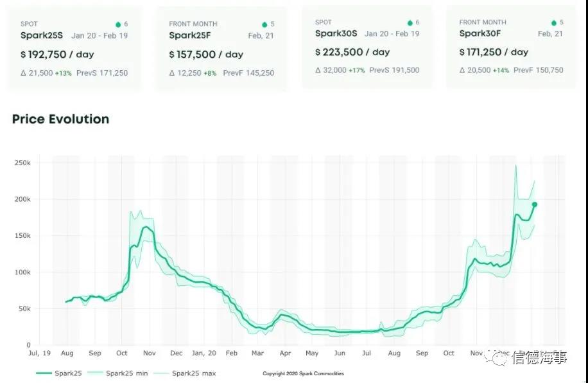Click the Price Evolution heading
Image resolution: width=588 pixels, height=383 pixels.
61,119
